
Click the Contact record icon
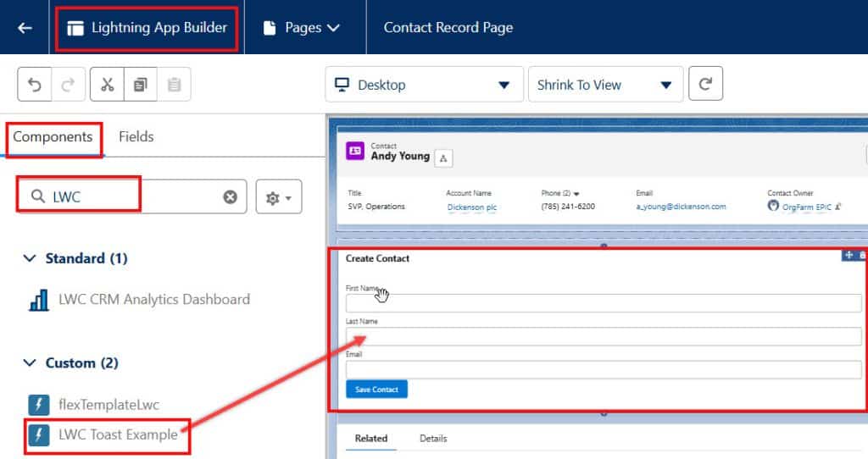(x=355, y=151)
